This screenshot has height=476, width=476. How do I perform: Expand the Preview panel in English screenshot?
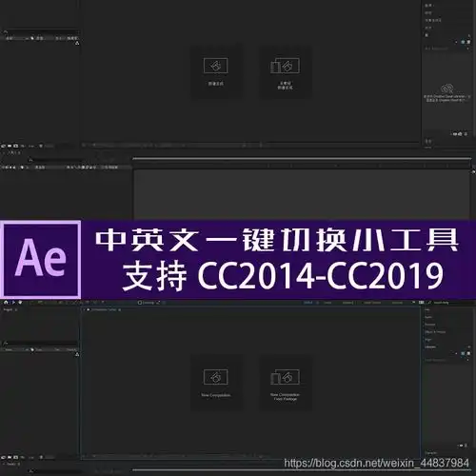[430, 325]
